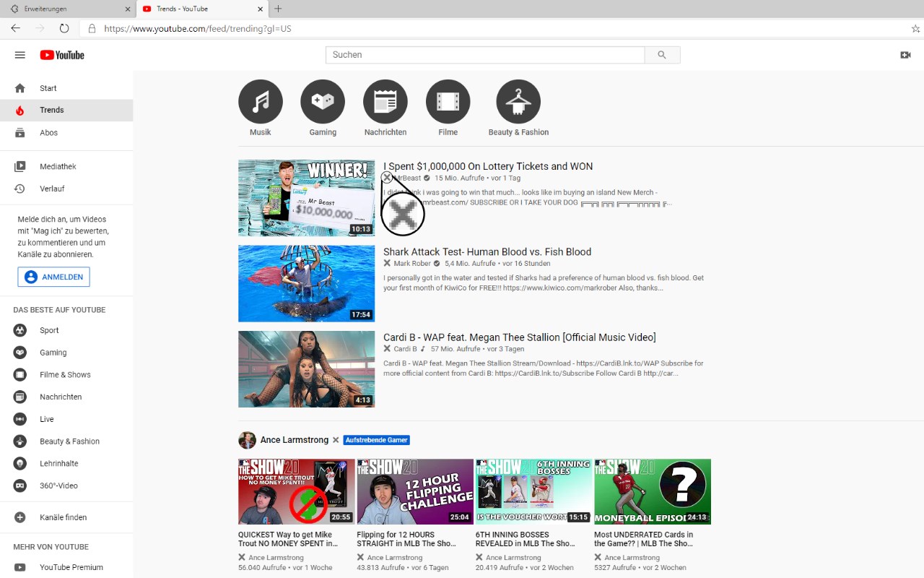Viewport: 924px width, 578px height.
Task: Open Most UNDERRATED Cards video title
Action: 644,539
